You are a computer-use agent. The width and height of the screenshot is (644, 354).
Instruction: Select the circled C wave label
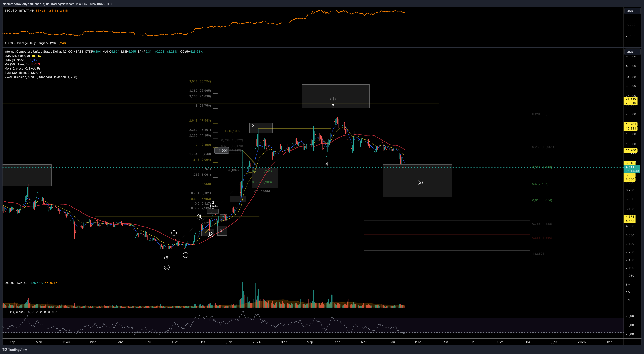coord(167,268)
